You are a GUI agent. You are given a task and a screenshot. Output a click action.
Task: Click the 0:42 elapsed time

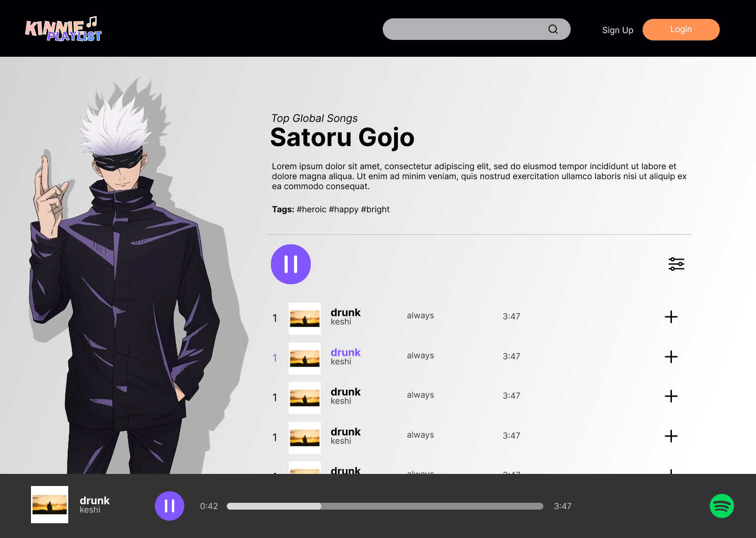(209, 506)
